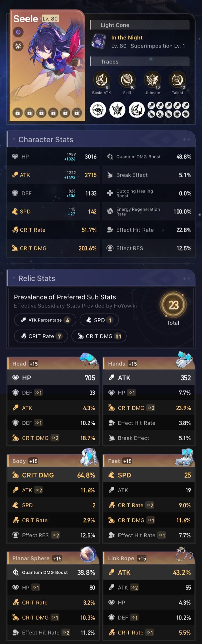202x644 pixels.
Task: Click the Planar Sphere relic icon
Action: pos(88,555)
